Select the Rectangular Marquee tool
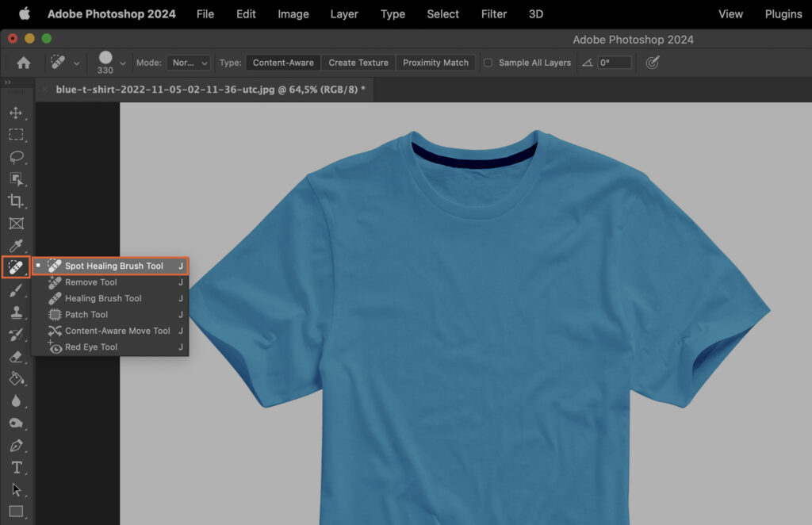Image resolution: width=812 pixels, height=525 pixels. (x=16, y=135)
